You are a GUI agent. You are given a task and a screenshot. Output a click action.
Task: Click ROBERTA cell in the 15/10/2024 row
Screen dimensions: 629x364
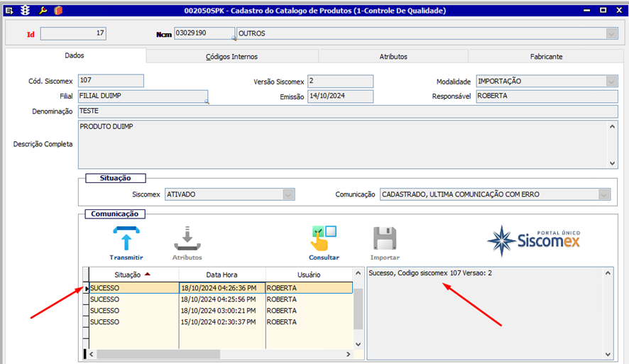309,322
